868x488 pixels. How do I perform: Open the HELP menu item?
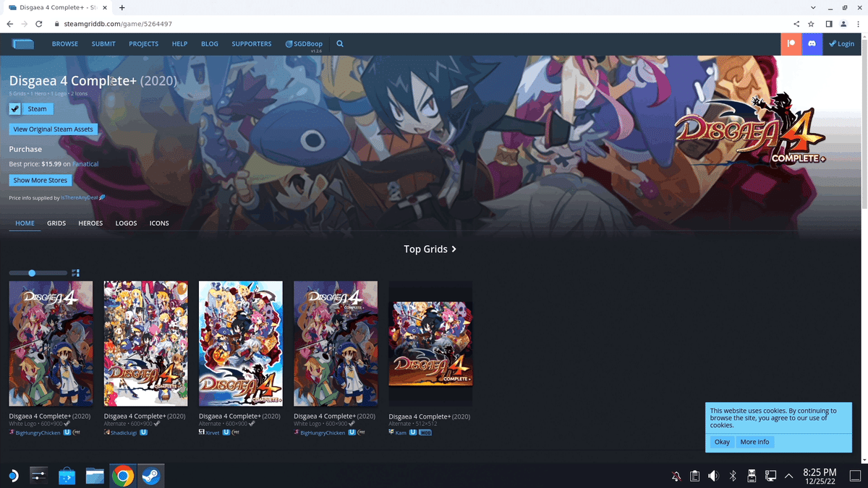click(179, 44)
